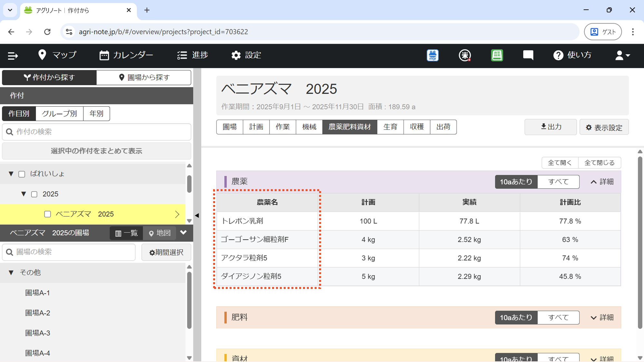Switch to the グループ別 tab
The image size is (644, 362).
[59, 114]
